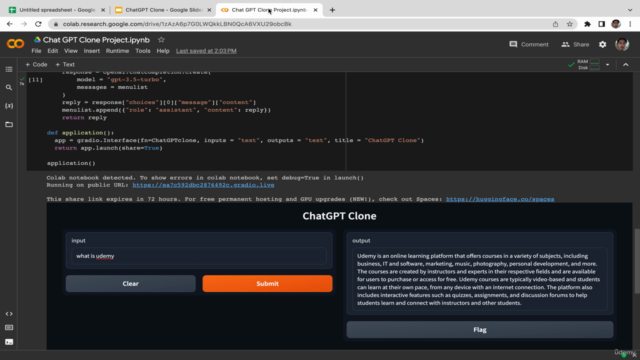Go back in browser history

point(10,24)
